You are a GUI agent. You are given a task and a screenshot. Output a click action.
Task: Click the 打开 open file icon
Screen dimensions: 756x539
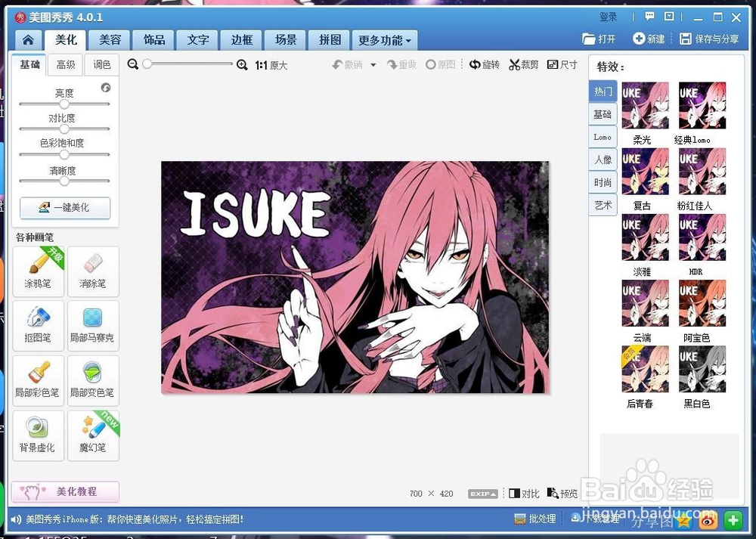pyautogui.click(x=599, y=39)
